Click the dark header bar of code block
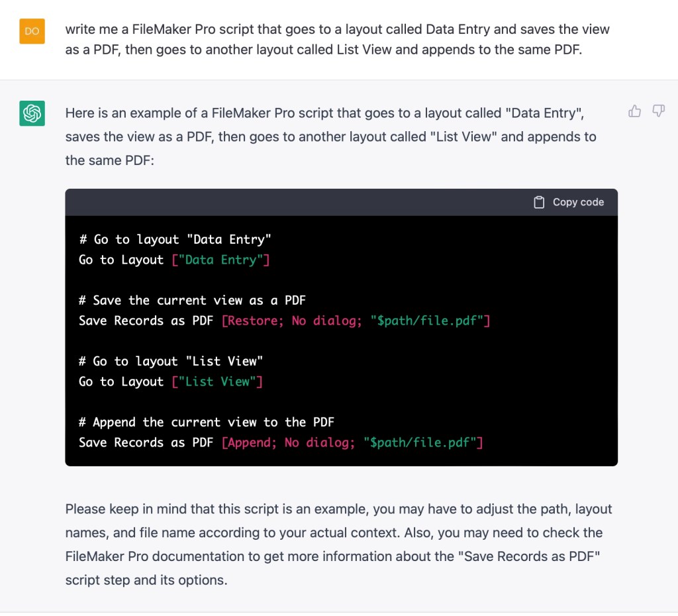The image size is (678, 616). coord(298,203)
